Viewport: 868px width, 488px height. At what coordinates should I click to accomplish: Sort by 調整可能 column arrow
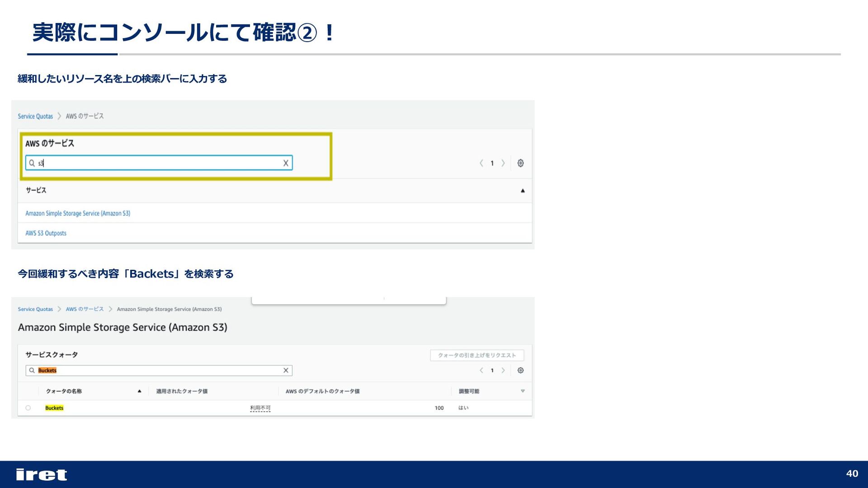point(523,391)
